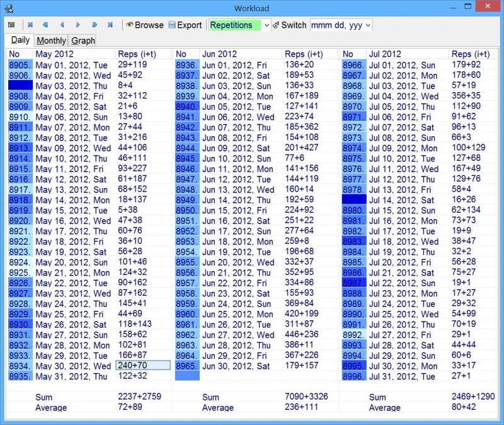This screenshot has width=504, height=425.
Task: Open the Graph tab
Action: pos(83,40)
